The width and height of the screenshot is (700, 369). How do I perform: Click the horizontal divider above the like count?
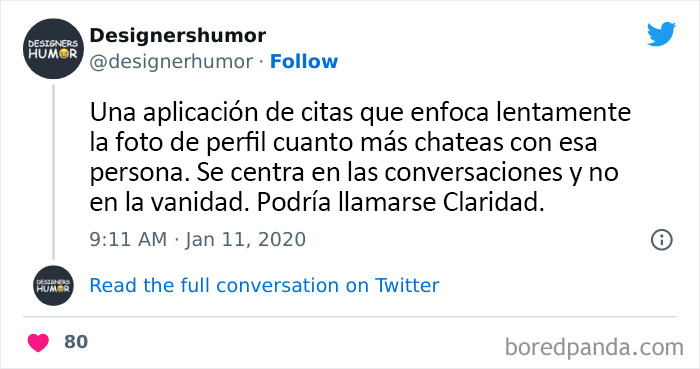point(350,317)
